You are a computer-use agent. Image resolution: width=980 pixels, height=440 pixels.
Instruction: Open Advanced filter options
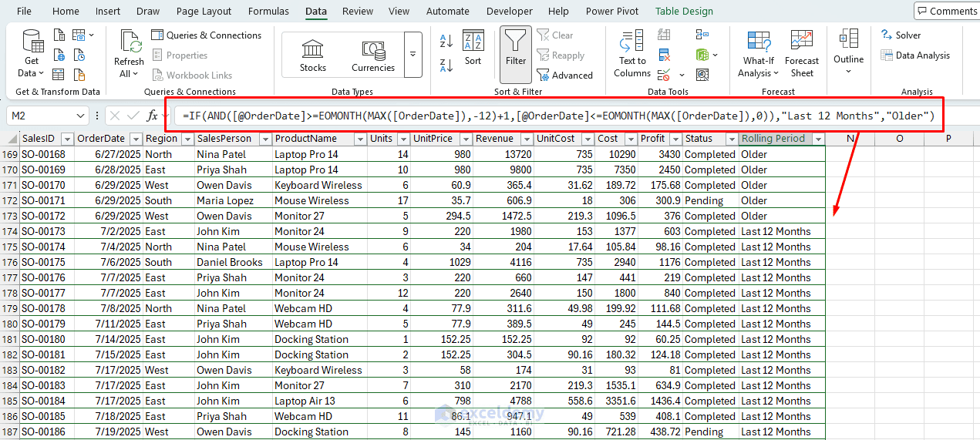tap(565, 76)
